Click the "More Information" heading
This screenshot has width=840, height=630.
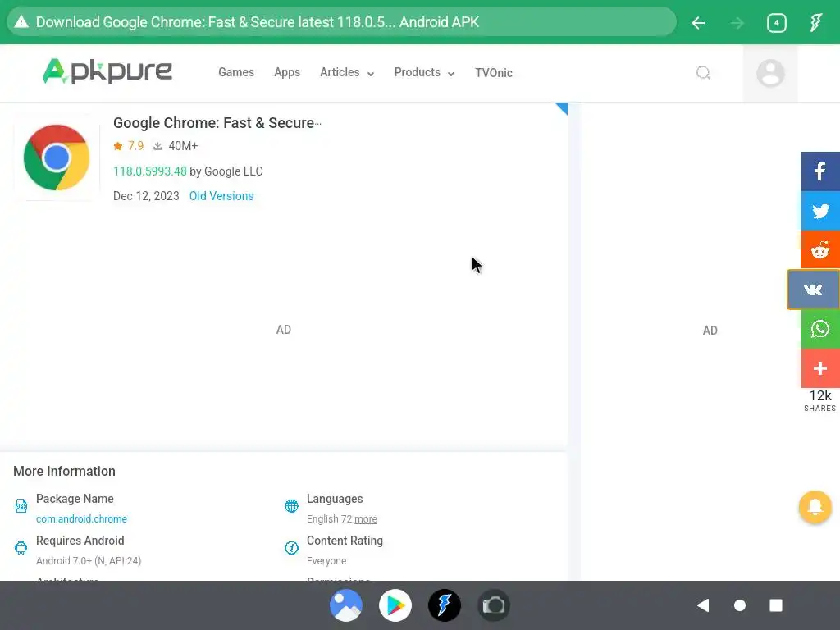64,471
